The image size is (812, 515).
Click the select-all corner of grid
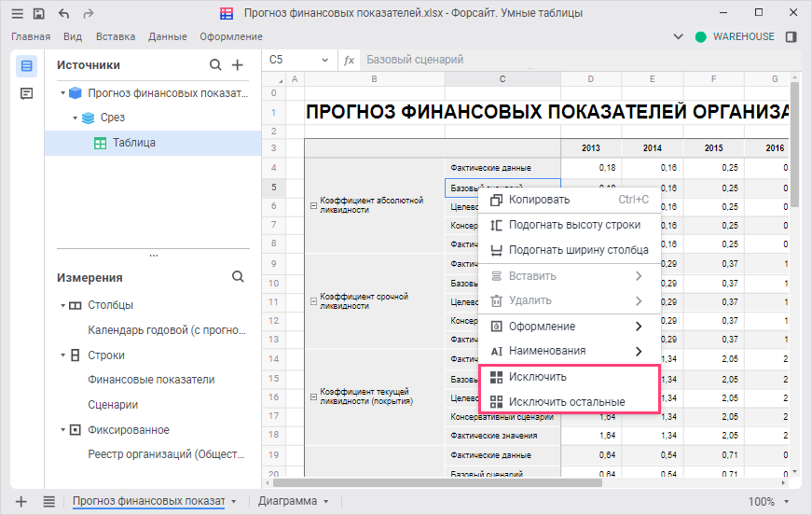pyautogui.click(x=274, y=79)
